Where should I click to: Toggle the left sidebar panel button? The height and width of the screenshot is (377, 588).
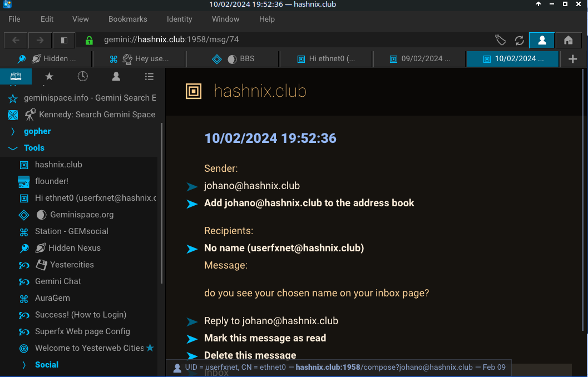point(64,40)
